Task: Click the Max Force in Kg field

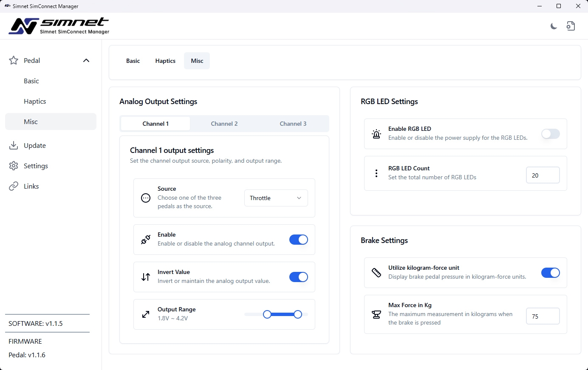Action: (543, 316)
